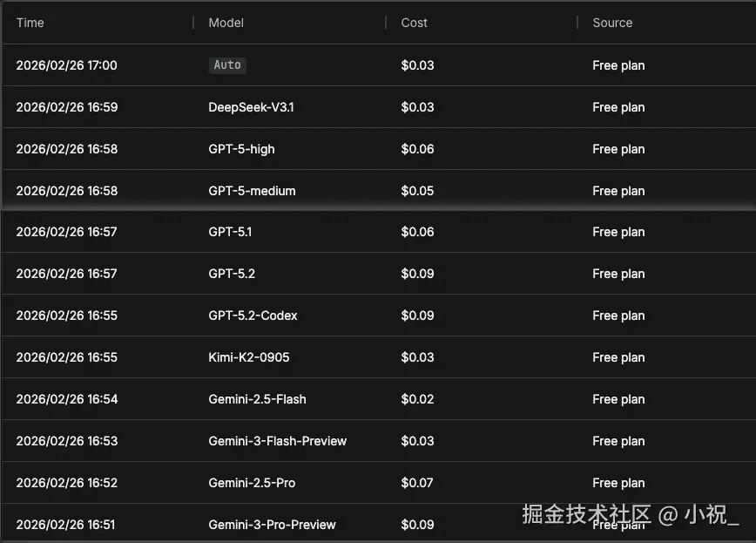Viewport: 756px width, 543px height.
Task: Open the GPT-5-high usage entry
Action: click(x=379, y=149)
